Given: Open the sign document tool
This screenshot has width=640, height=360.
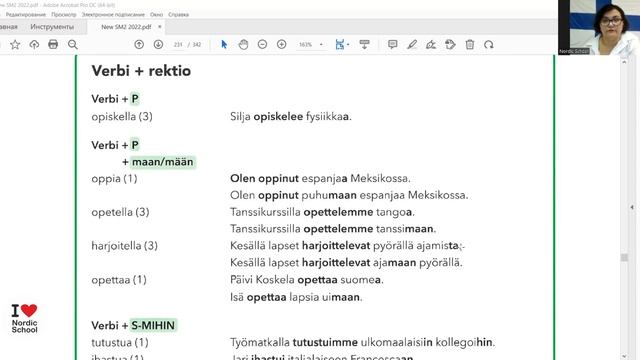Looking at the screenshot, I should 431,44.
